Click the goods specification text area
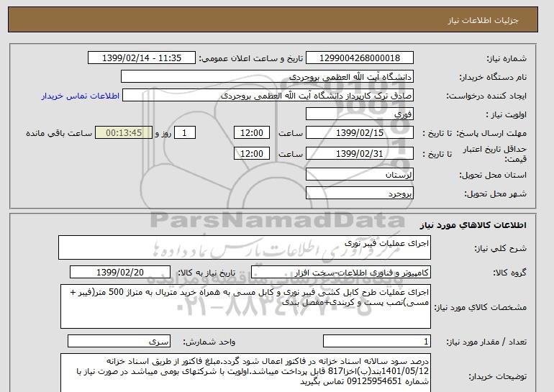Screen dimensions: 554x392 pos(245,306)
